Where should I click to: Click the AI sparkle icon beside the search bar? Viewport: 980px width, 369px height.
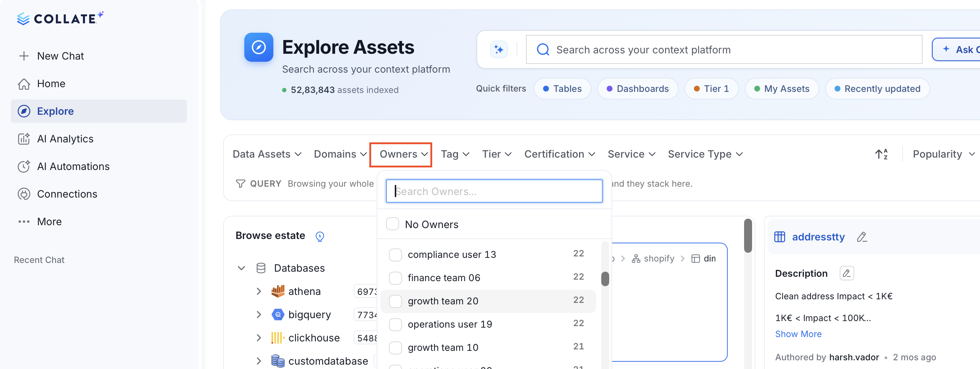[x=499, y=49]
